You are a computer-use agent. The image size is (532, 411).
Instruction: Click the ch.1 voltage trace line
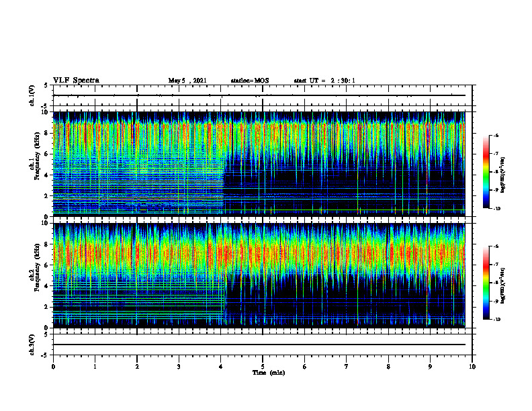tap(259, 95)
